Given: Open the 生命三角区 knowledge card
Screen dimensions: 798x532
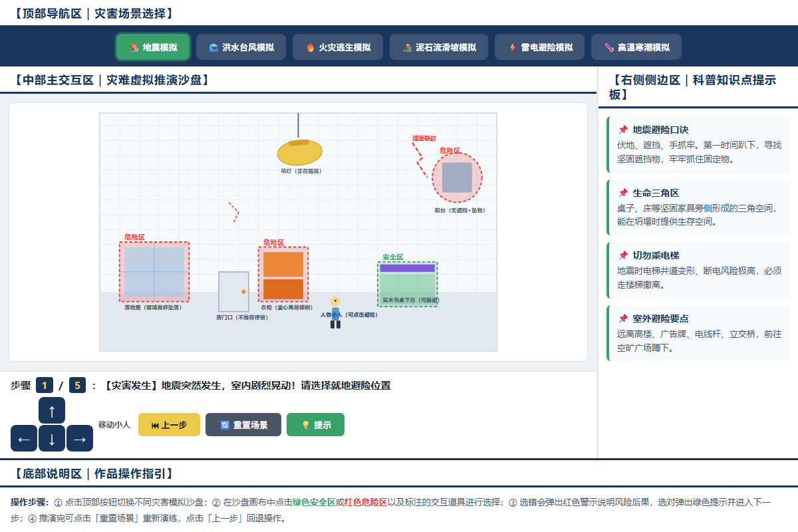Looking at the screenshot, I should (x=698, y=207).
